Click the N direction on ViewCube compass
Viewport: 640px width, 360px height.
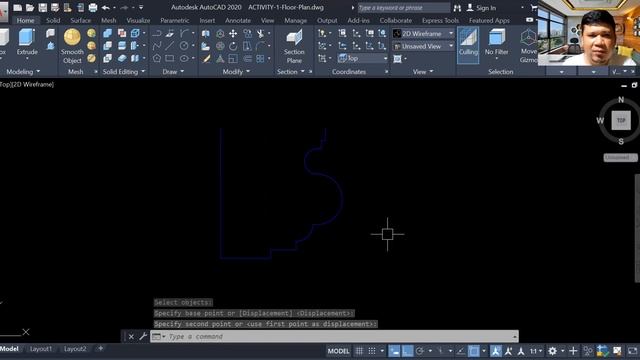(x=621, y=100)
